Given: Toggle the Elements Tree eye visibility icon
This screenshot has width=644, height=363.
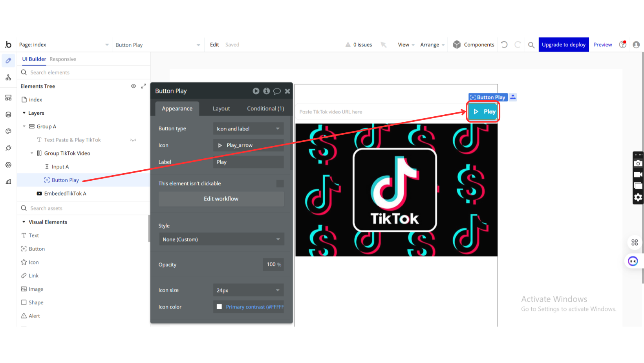Looking at the screenshot, I should tap(134, 86).
